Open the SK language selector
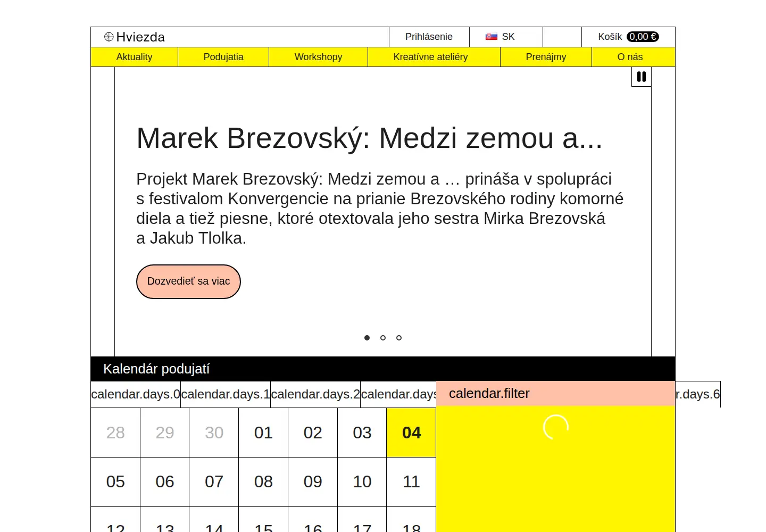This screenshot has height=532, width=766. click(506, 37)
